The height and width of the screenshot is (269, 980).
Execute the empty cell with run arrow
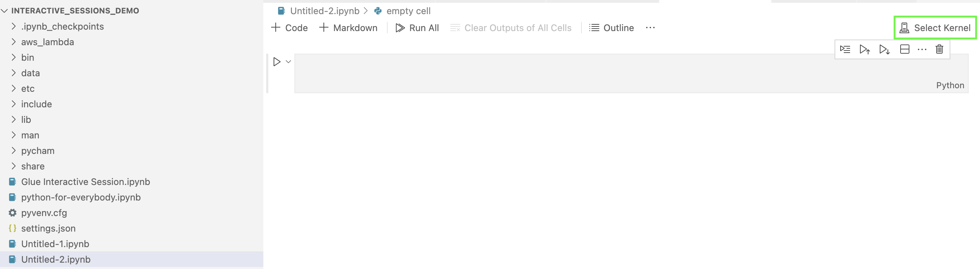[x=276, y=61]
